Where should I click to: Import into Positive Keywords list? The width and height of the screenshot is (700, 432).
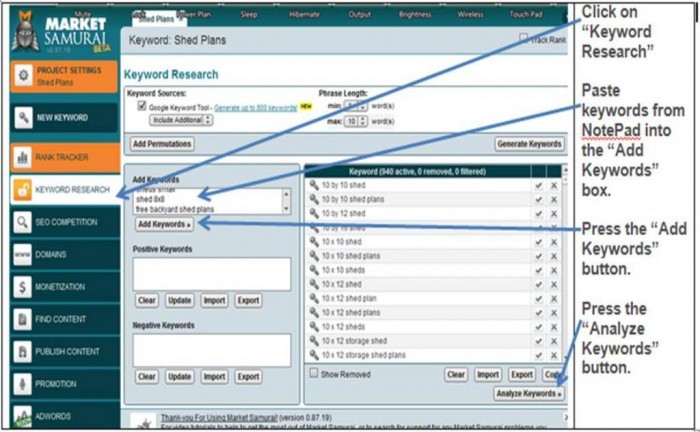tap(214, 300)
